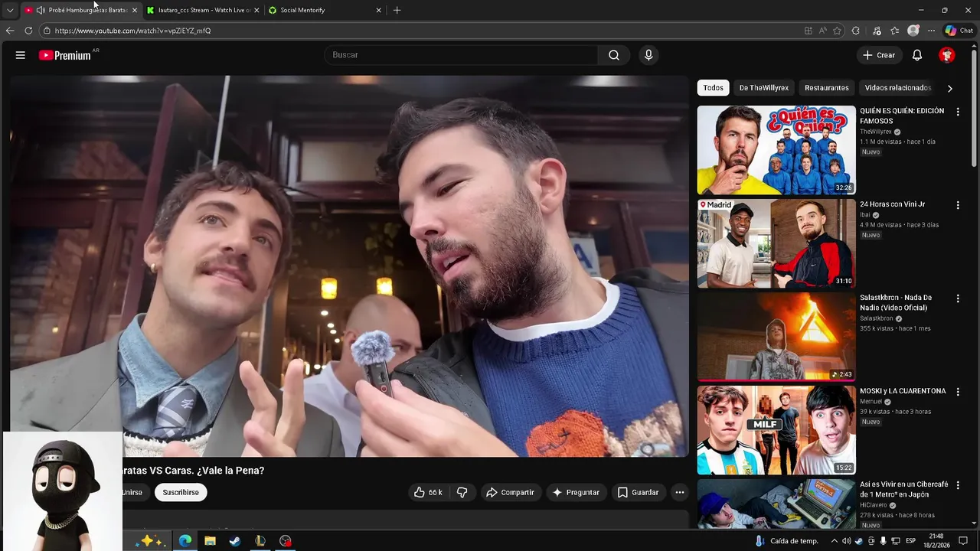Mute the YouTube tab via speaker icon
Image resolution: width=980 pixels, height=551 pixels.
point(40,10)
